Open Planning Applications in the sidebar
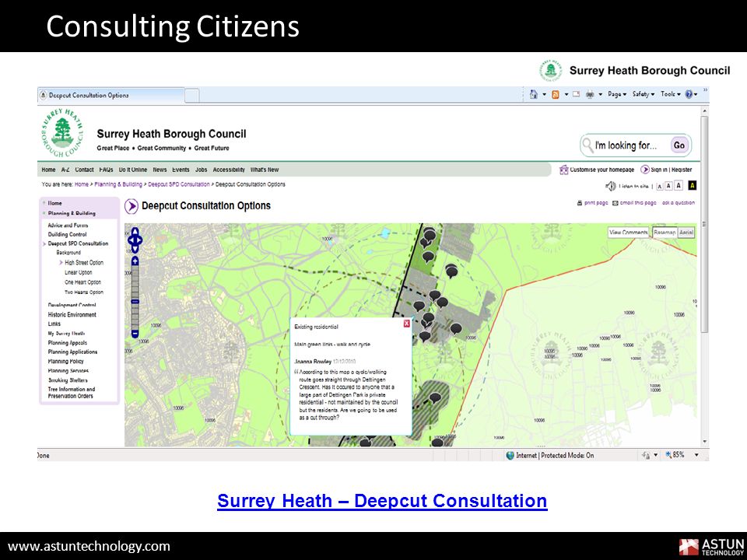This screenshot has width=747, height=560. [72, 352]
